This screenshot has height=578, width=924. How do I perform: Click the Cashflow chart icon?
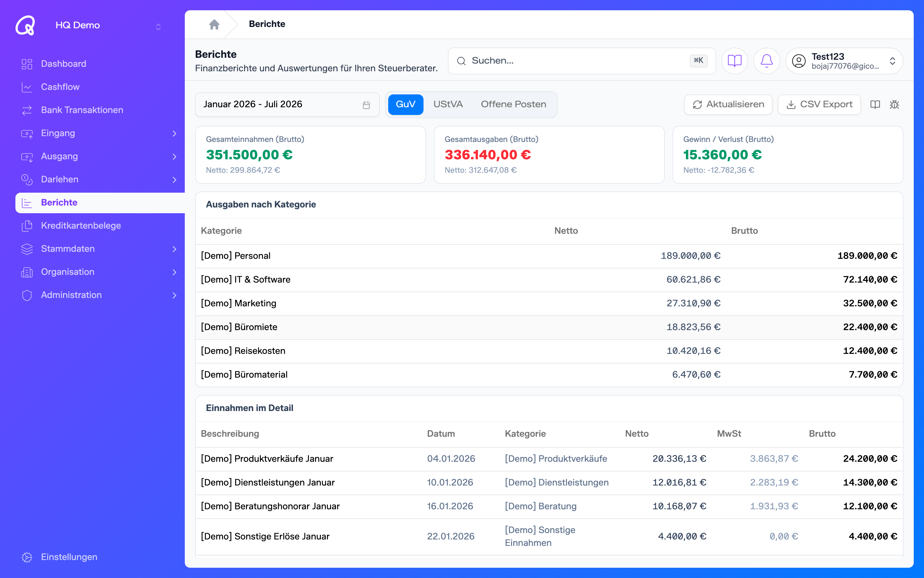[27, 87]
